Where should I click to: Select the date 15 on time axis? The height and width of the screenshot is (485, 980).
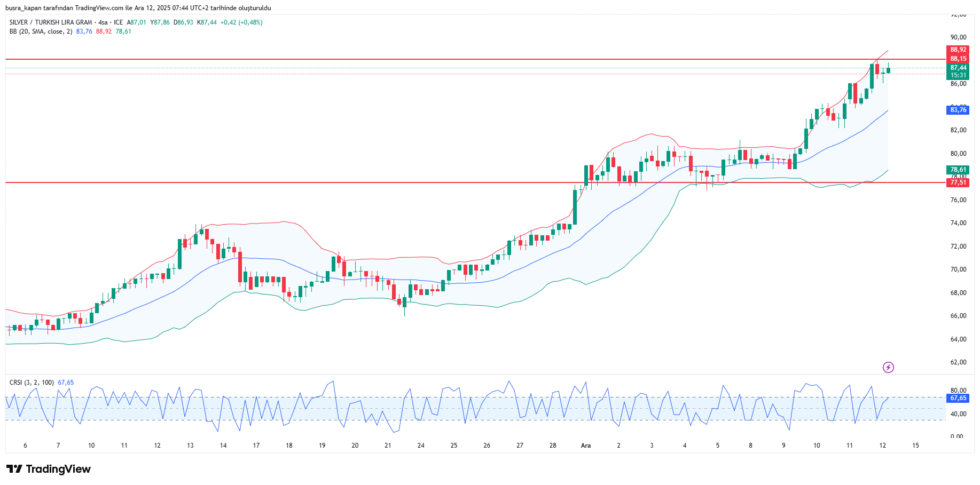point(915,446)
